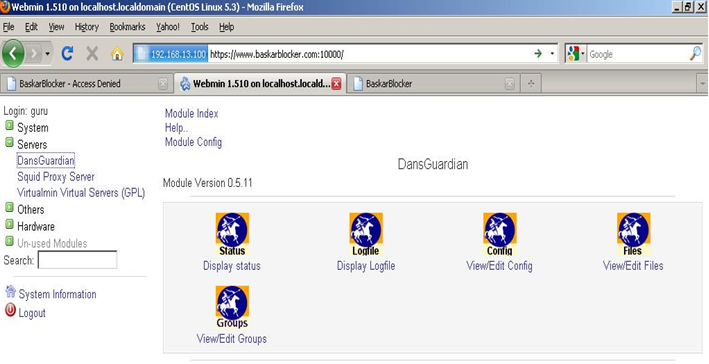Screen dimensions: 709x364
Task: Open the Help menu
Action: [227, 27]
